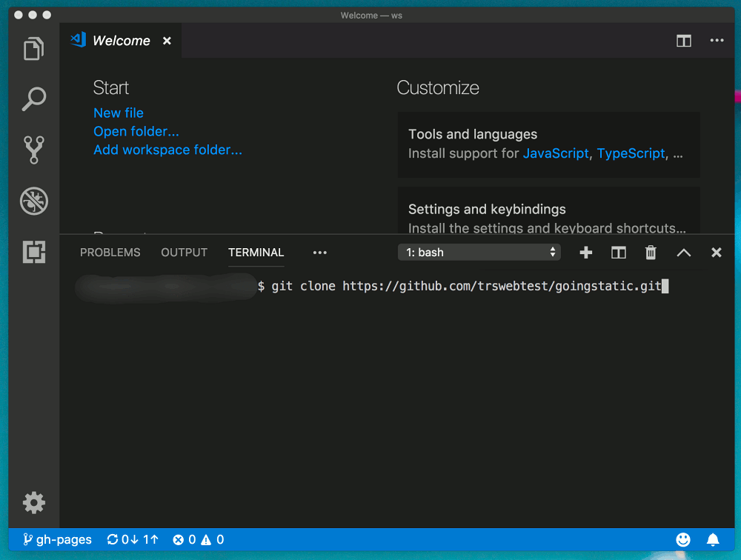Select the TERMINAL panel tab
The height and width of the screenshot is (560, 741).
(256, 253)
